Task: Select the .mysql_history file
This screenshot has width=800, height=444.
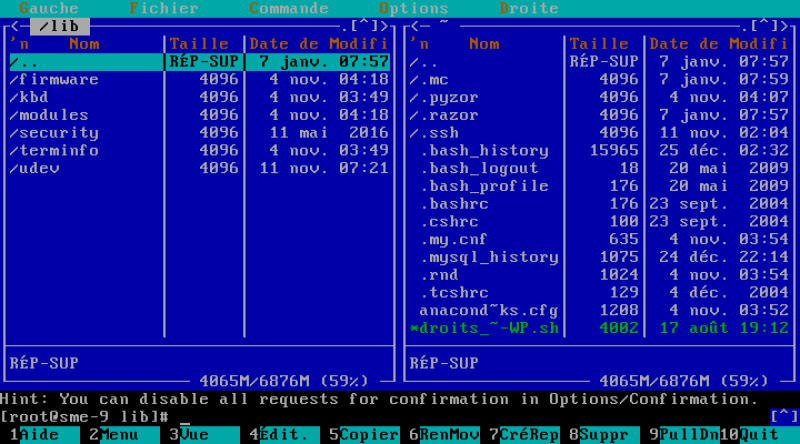Action: coord(599,257)
